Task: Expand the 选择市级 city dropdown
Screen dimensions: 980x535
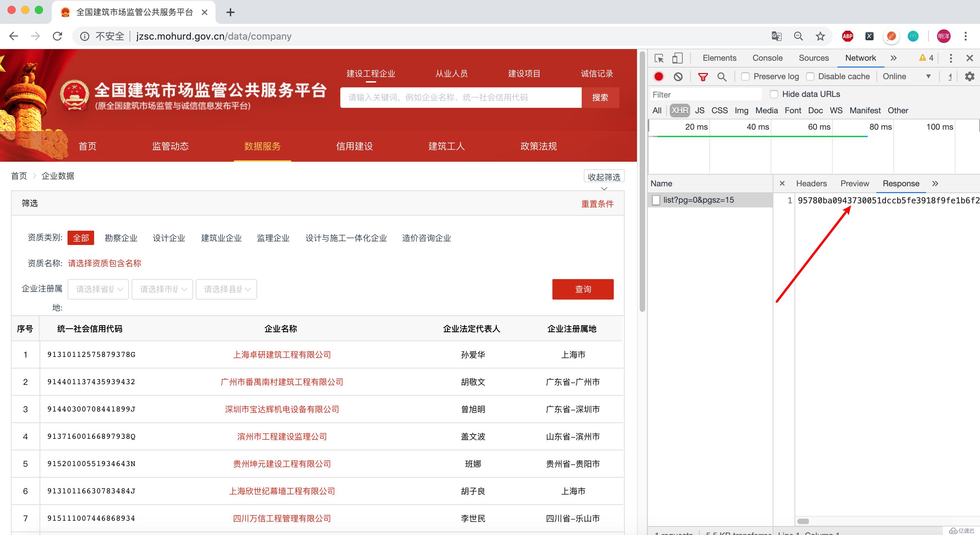Action: tap(163, 289)
